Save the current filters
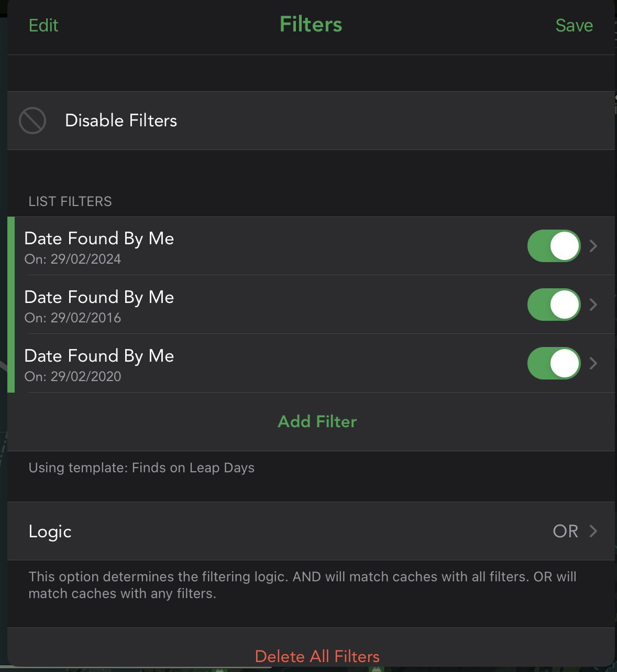The height and width of the screenshot is (672, 617). (x=574, y=25)
